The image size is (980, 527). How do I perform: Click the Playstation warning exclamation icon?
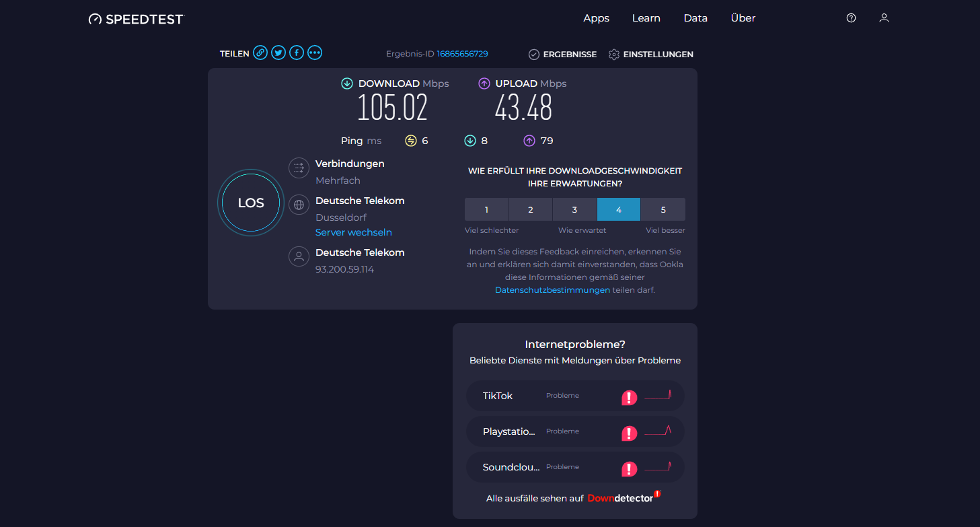629,433
